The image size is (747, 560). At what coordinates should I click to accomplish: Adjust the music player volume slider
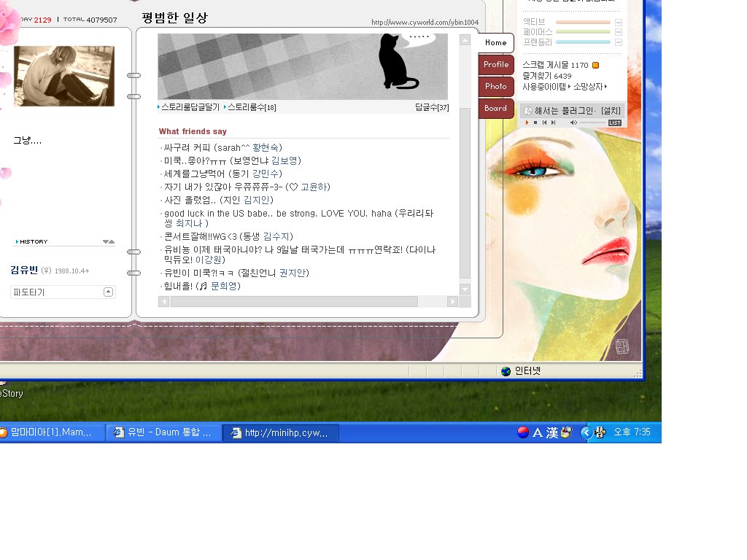[592, 122]
